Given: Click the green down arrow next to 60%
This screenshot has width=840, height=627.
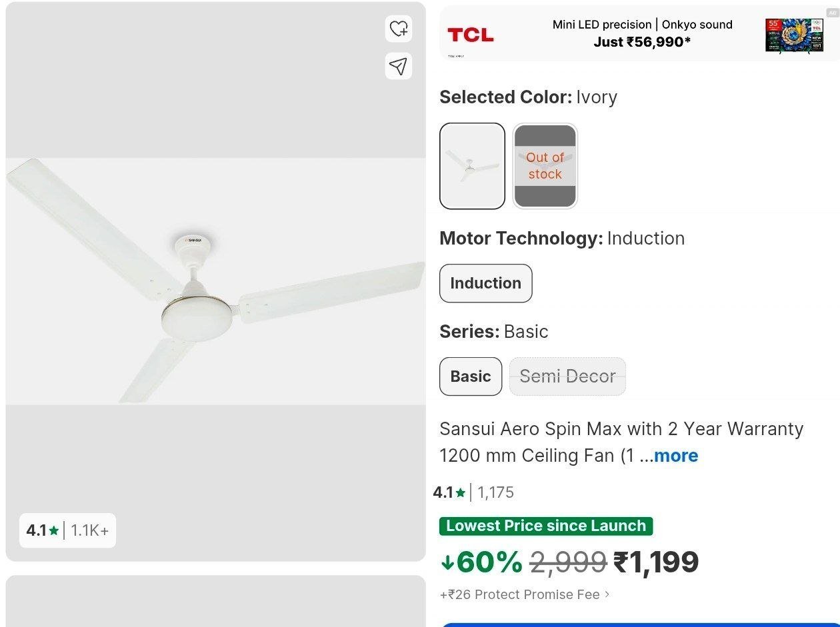Looking at the screenshot, I should click(447, 562).
